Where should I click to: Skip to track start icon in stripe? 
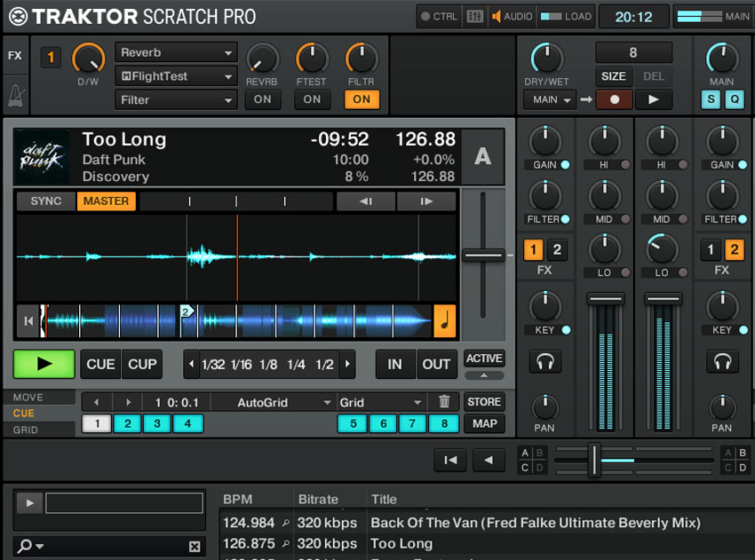pos(28,321)
